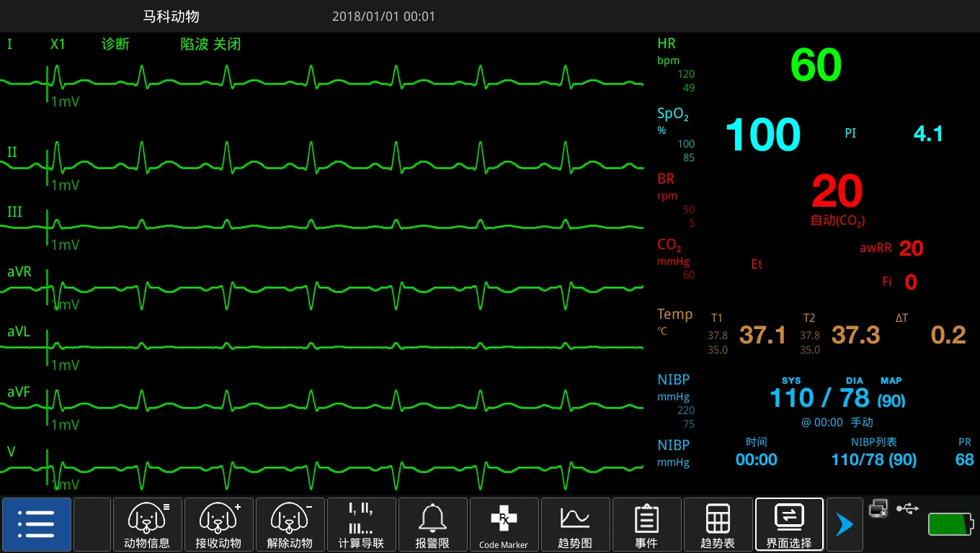This screenshot has width=980, height=553.
Task: Open 界面选择 screen layout selection
Action: coord(789,524)
